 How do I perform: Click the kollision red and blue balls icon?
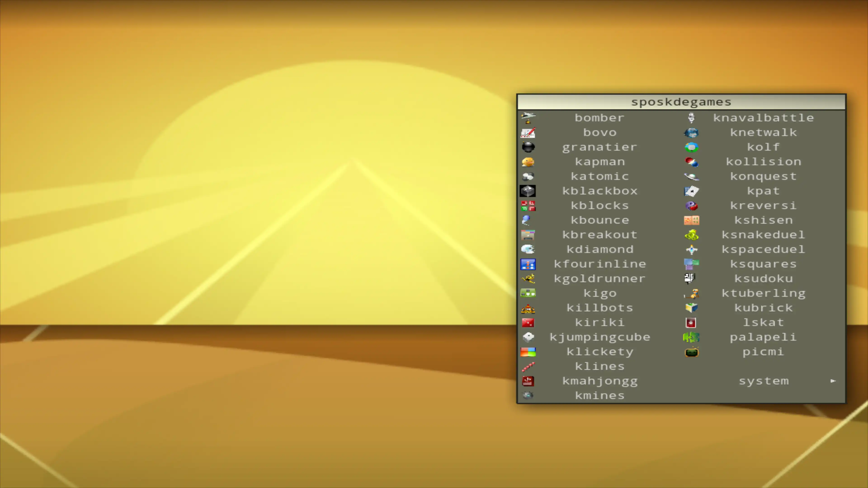pyautogui.click(x=691, y=162)
